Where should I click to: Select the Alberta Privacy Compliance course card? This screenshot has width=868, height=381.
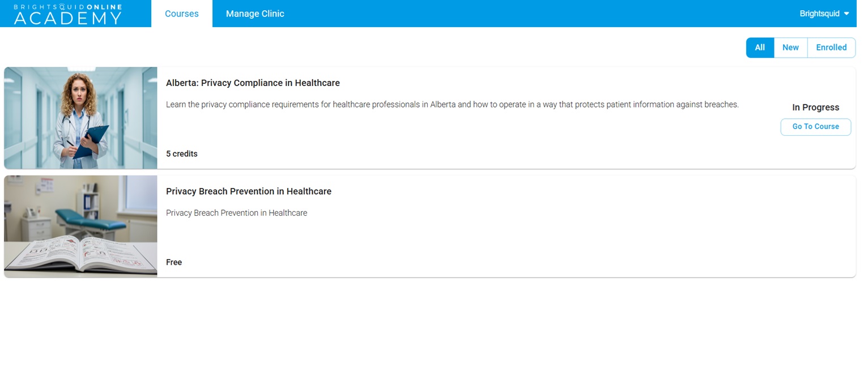click(x=429, y=118)
